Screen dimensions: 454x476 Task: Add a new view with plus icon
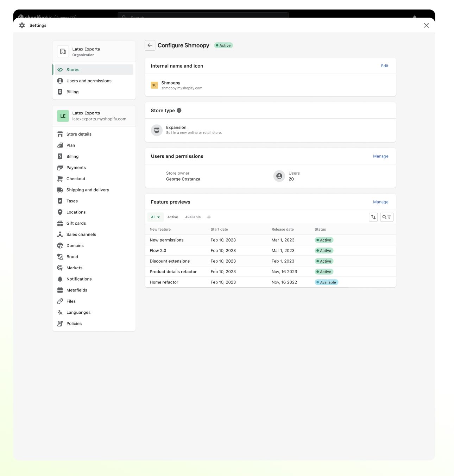(209, 217)
